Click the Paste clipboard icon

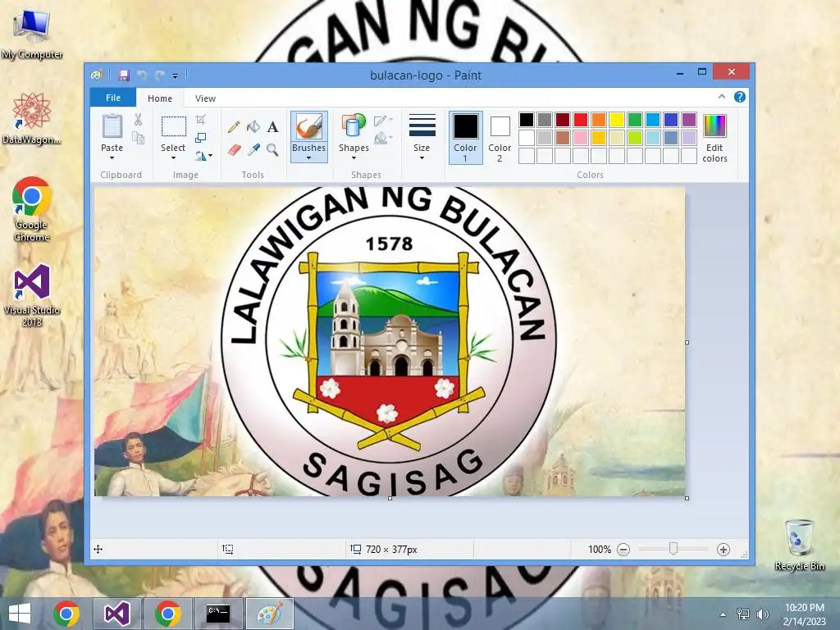(112, 126)
